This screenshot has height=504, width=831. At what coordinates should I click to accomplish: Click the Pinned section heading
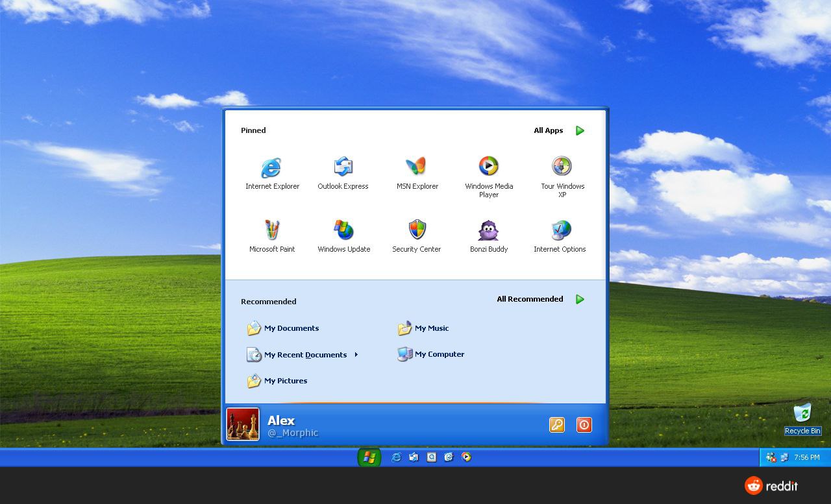coord(253,130)
